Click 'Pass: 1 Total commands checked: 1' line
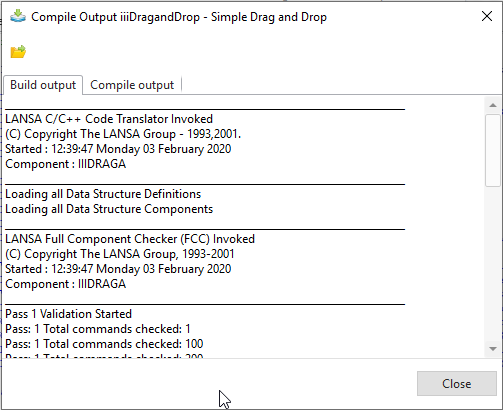The width and height of the screenshot is (503, 410). [x=98, y=329]
